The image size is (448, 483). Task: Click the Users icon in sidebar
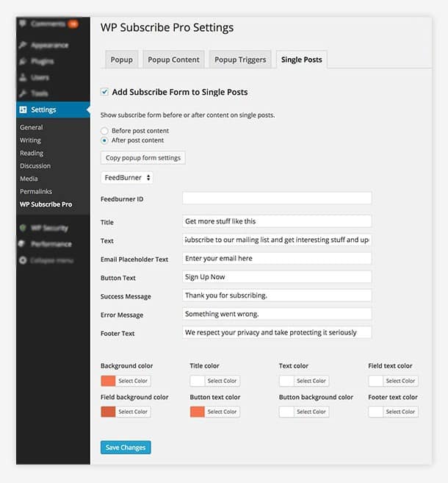point(24,77)
